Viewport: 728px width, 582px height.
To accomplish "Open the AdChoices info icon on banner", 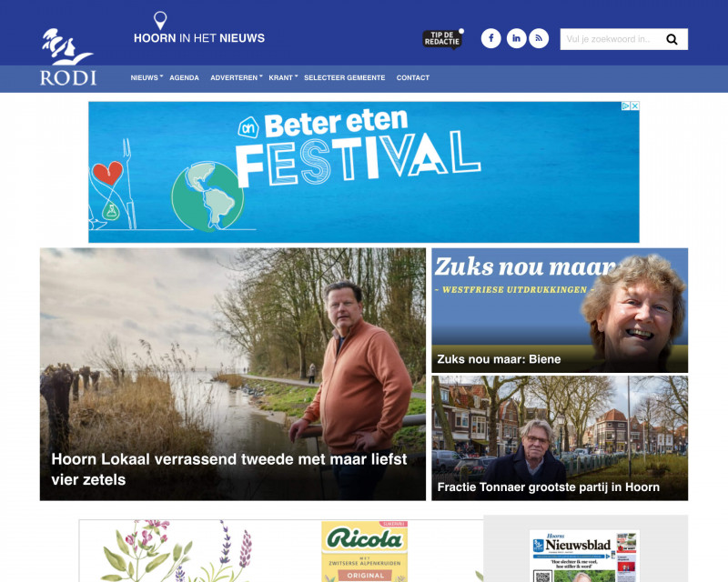I will (626, 105).
